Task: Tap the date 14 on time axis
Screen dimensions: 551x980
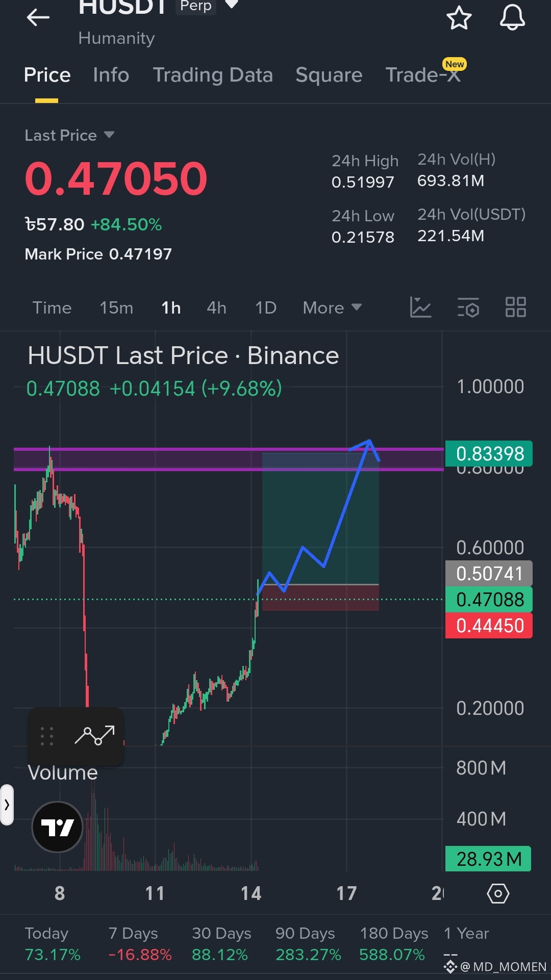Action: [251, 893]
